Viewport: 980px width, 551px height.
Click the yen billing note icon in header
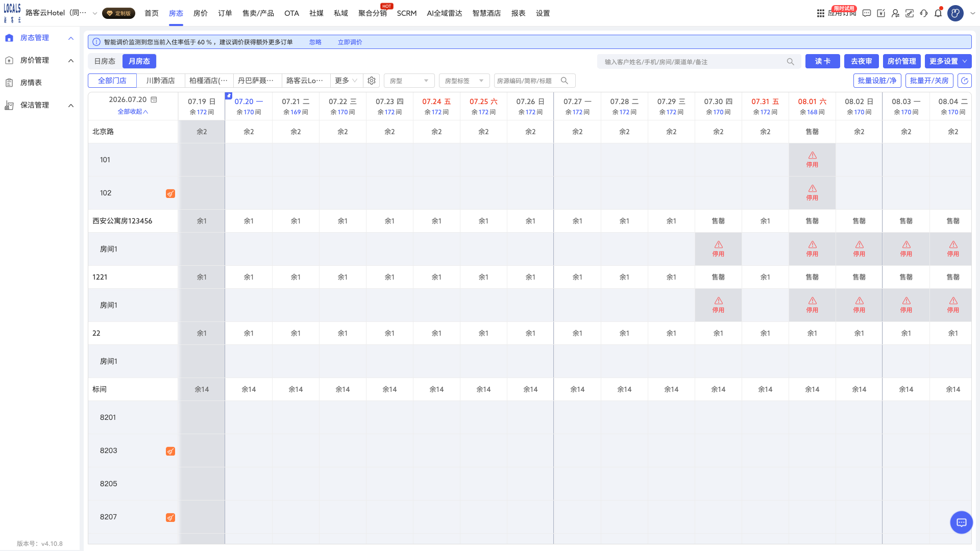tap(881, 13)
